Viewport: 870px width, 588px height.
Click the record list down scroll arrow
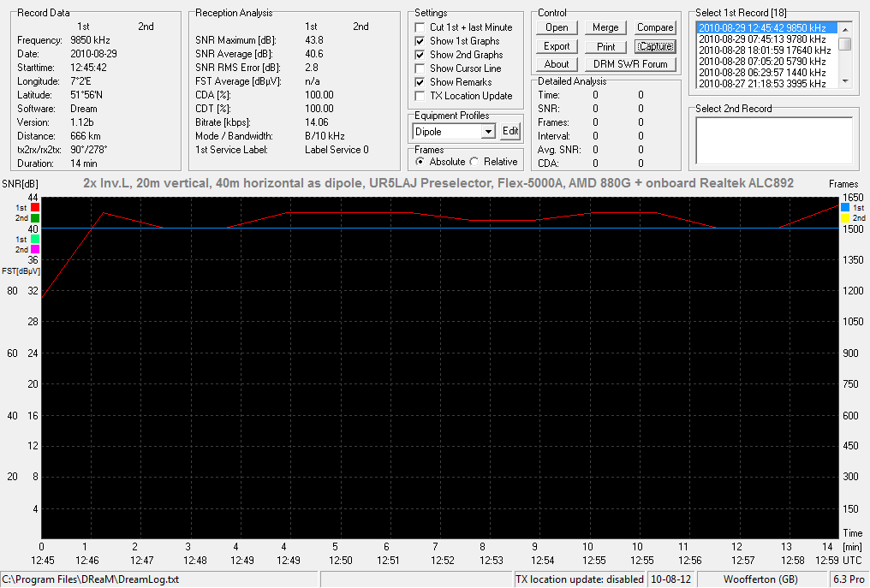click(x=845, y=81)
